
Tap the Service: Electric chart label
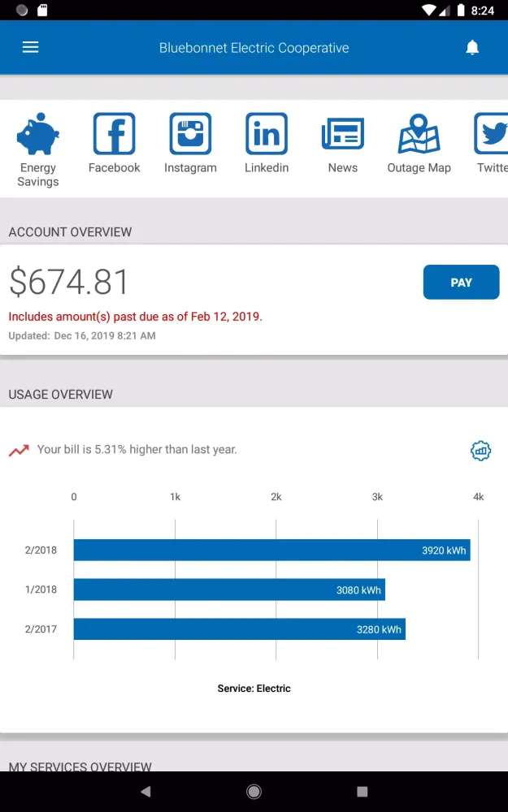pos(254,689)
